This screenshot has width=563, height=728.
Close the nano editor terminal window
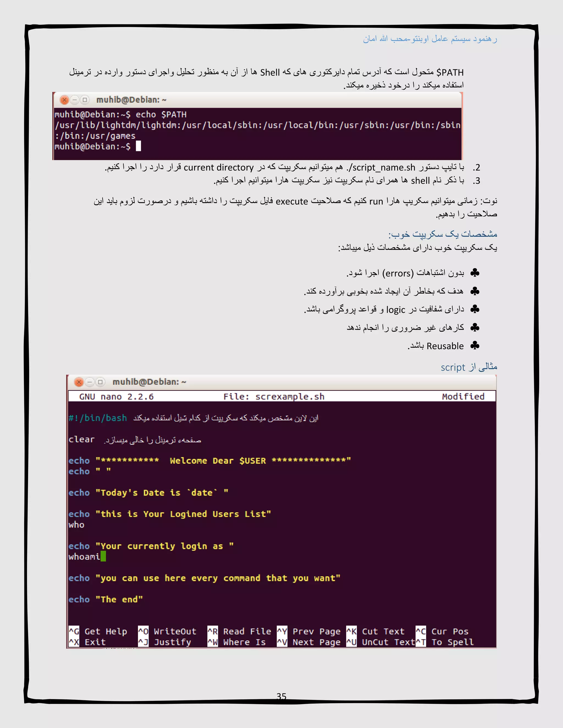79,382
